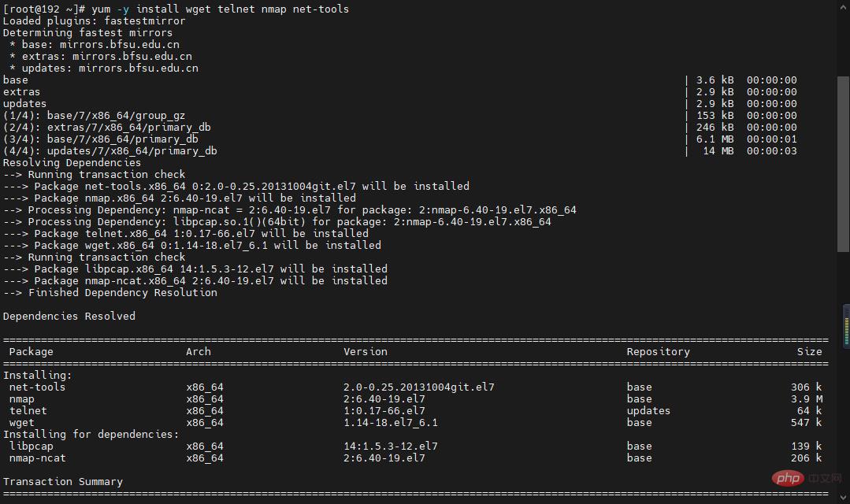Click the Version column header
850x504 pixels.
click(366, 352)
